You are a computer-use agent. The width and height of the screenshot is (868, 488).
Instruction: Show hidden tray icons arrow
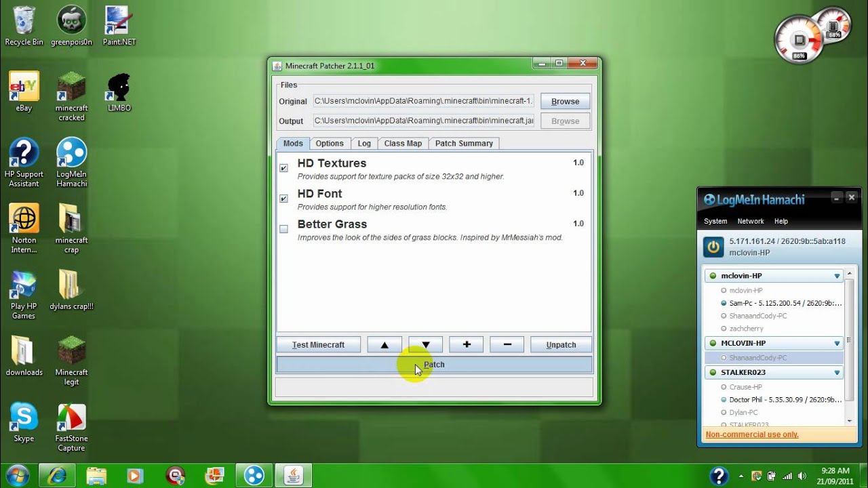[x=741, y=476]
